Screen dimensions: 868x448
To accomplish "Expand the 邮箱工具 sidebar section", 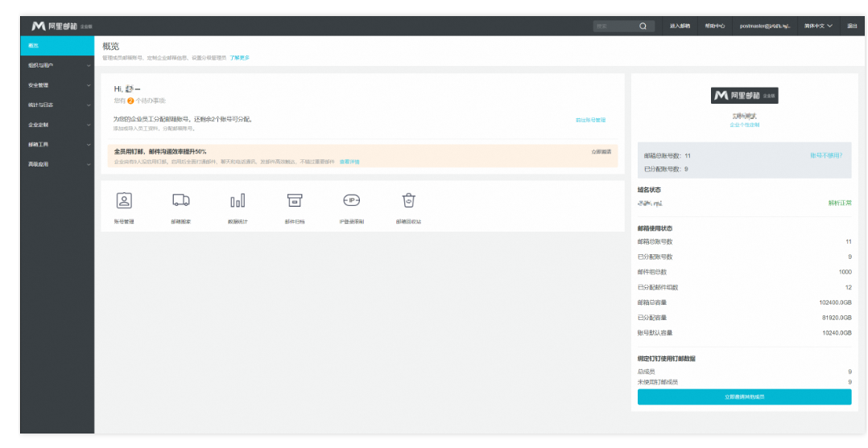I will [56, 145].
